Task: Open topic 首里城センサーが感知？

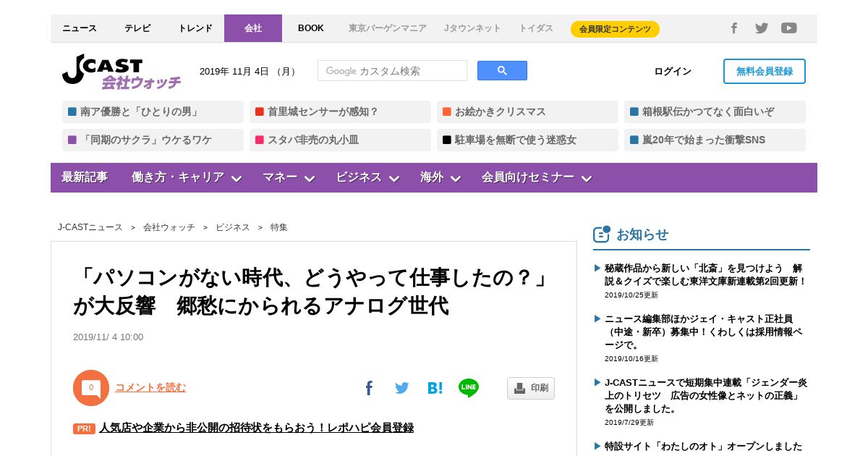Action: point(340,111)
